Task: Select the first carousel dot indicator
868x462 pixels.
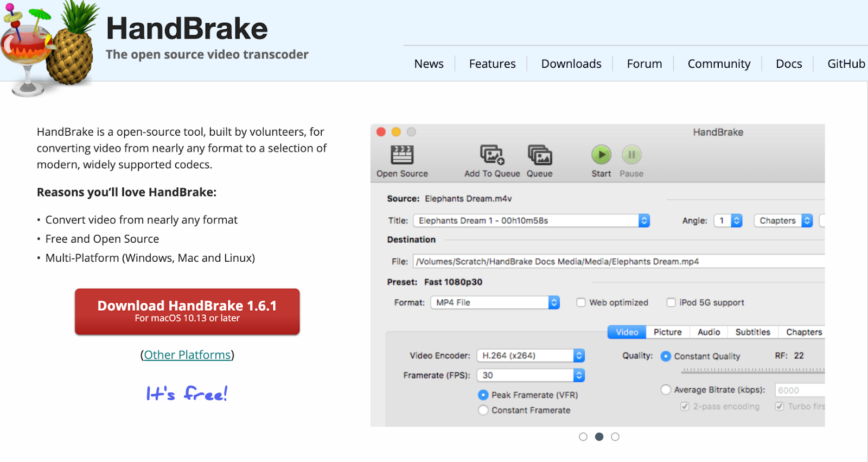Action: tap(583, 437)
